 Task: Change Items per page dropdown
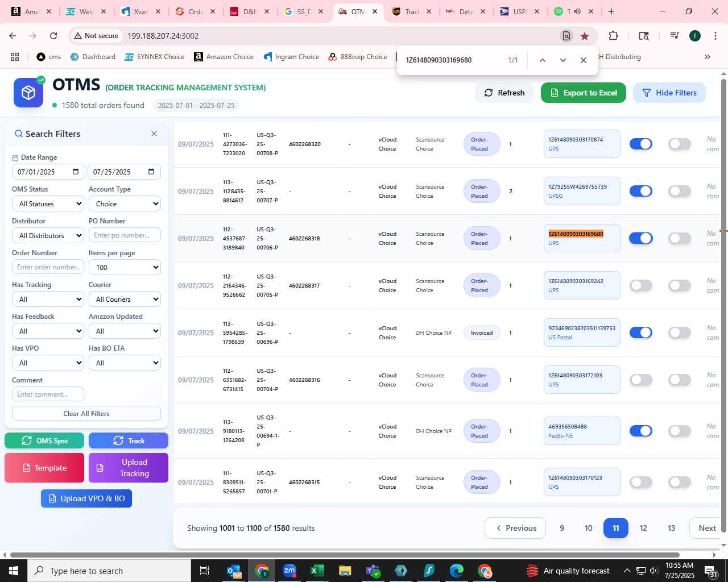coord(125,267)
